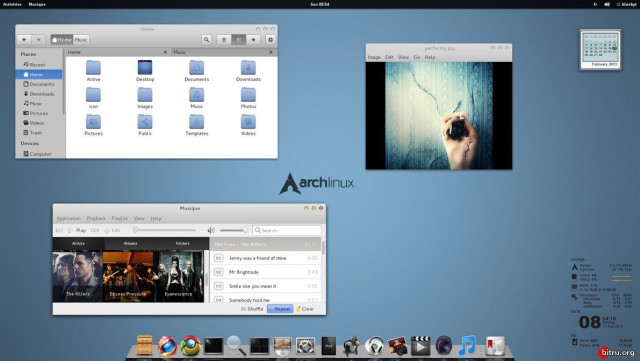The height and width of the screenshot is (361, 640).
Task: Open the file manager gear settings menu
Action: tap(270, 40)
